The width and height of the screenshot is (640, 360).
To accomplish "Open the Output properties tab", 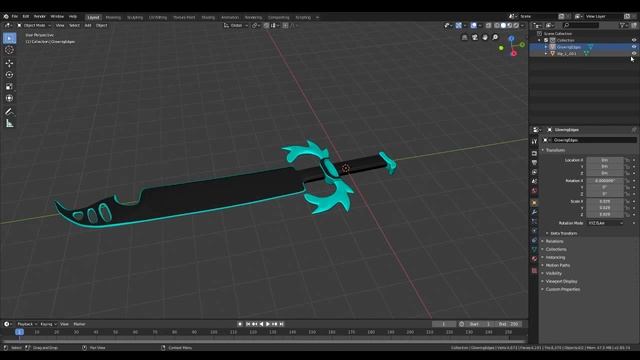I will tap(534, 162).
